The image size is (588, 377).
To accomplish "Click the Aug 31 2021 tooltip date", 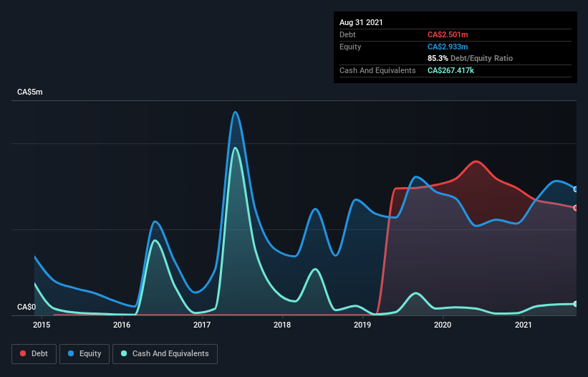I will 361,22.
